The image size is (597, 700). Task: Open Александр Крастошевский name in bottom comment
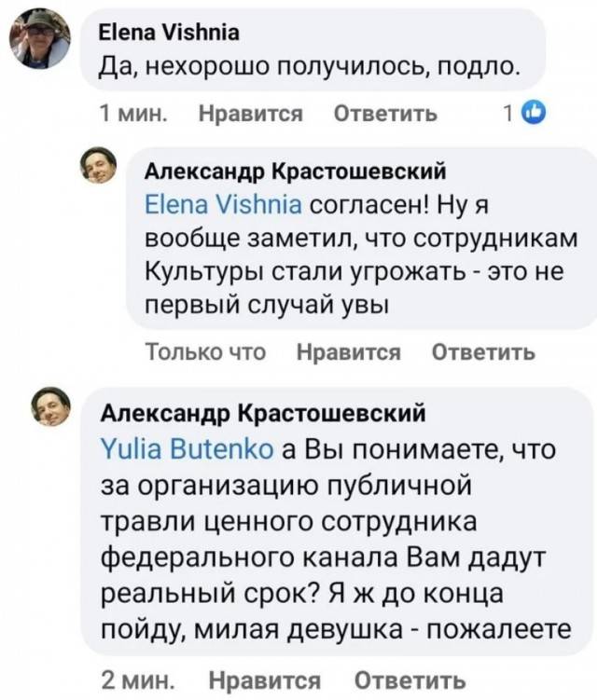click(264, 414)
